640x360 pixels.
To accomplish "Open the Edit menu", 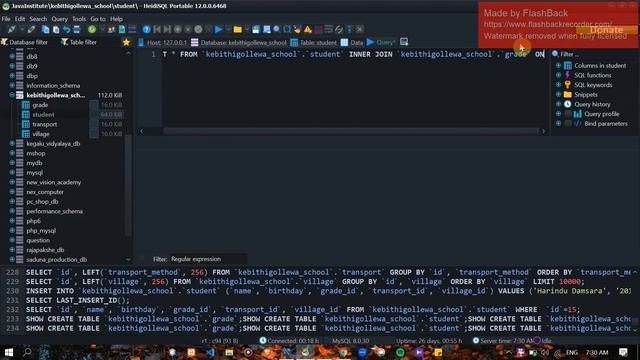I will click(x=20, y=19).
